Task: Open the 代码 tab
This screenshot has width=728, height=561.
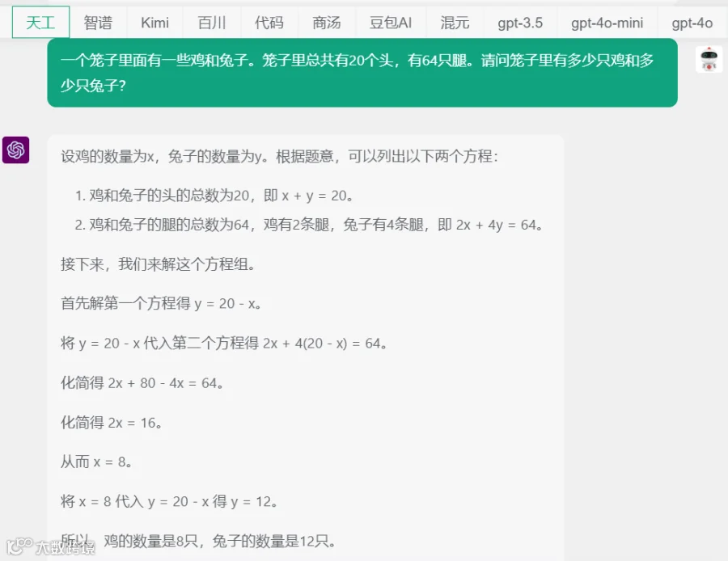Action: 269,23
